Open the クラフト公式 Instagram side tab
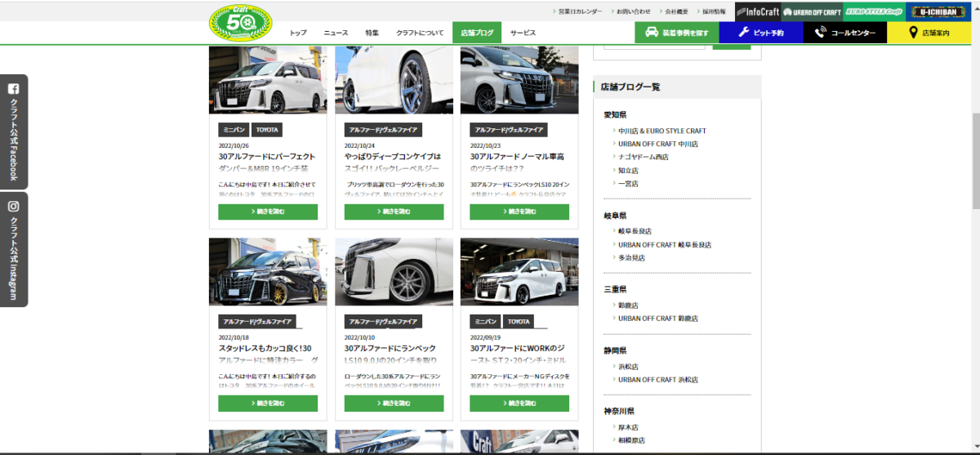The image size is (980, 455). [14, 249]
